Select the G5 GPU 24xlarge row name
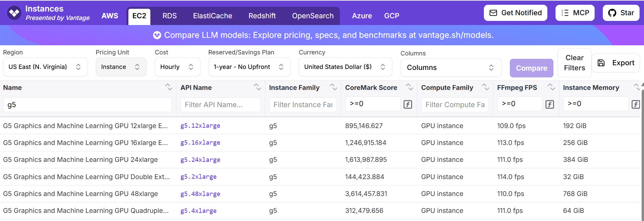Screen dimensions: 644x221 [80, 159]
